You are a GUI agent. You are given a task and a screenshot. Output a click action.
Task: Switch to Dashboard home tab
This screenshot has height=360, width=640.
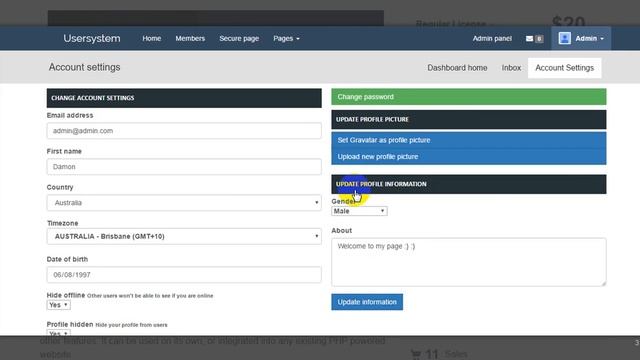(457, 68)
